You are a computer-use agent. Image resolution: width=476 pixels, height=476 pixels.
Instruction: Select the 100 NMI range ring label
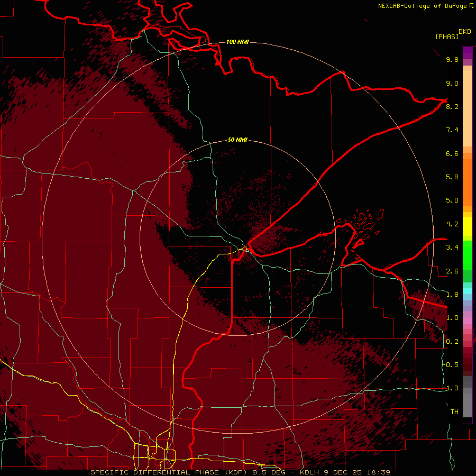237,42
